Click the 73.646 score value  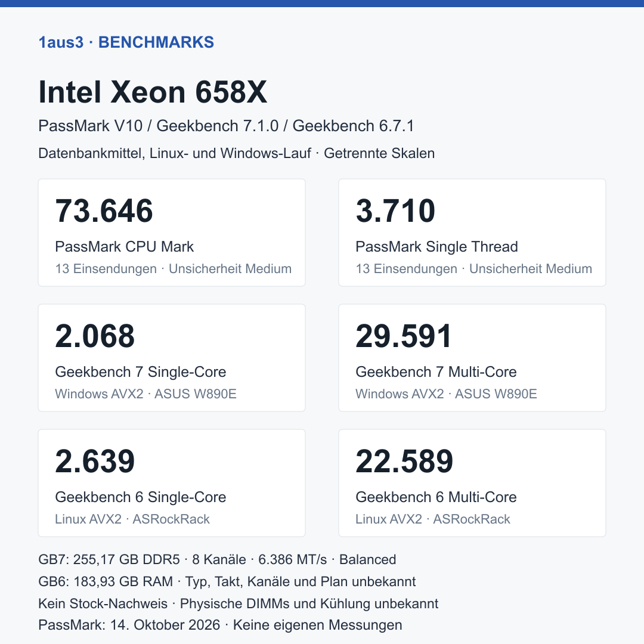click(x=104, y=210)
